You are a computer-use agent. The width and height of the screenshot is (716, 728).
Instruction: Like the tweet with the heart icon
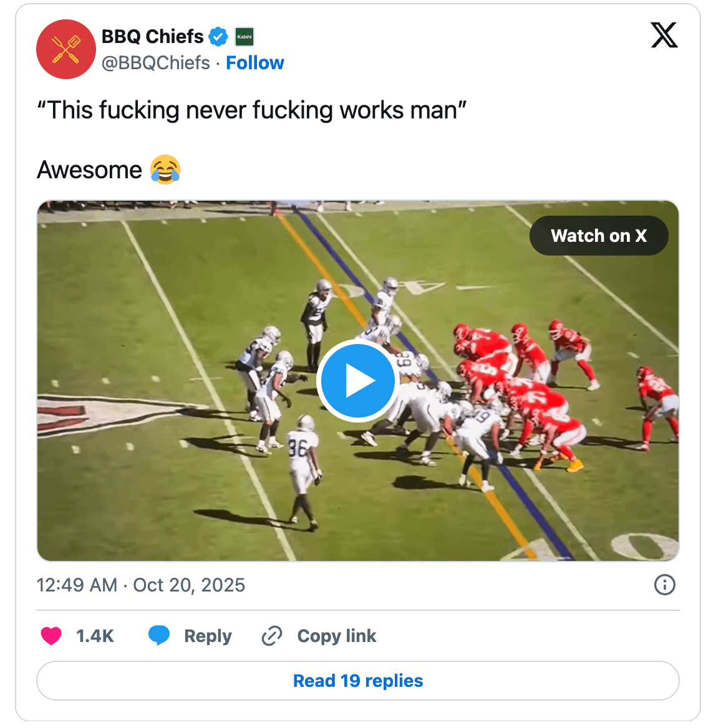pos(51,636)
